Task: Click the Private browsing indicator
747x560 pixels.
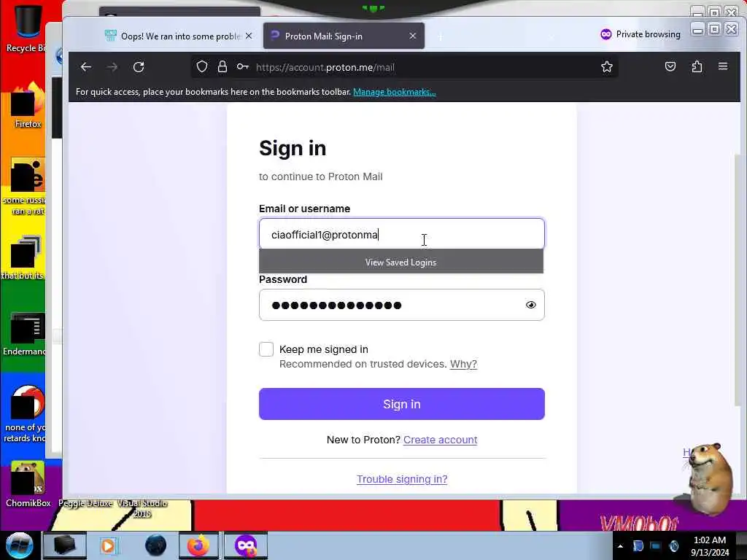Action: [640, 34]
